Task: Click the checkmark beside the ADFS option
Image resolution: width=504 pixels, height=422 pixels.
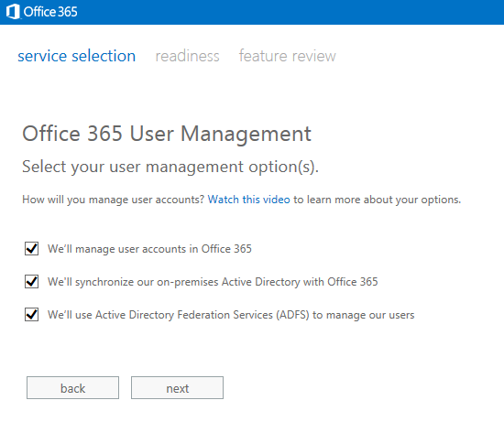Action: pyautogui.click(x=31, y=315)
